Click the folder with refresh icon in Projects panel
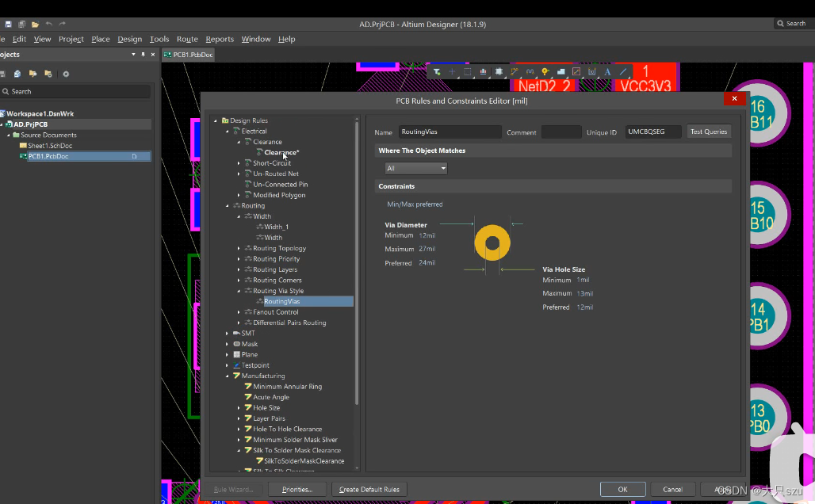 point(48,74)
